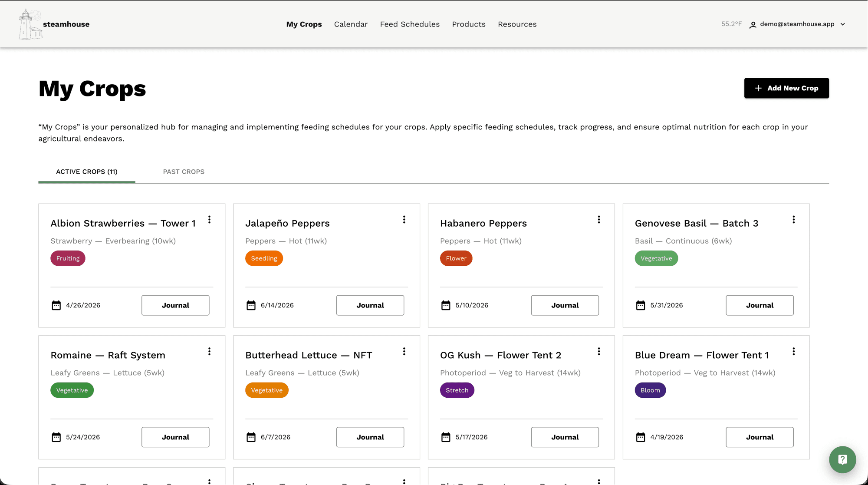The image size is (868, 485).
Task: Open the help question-mark widget
Action: coord(842,459)
